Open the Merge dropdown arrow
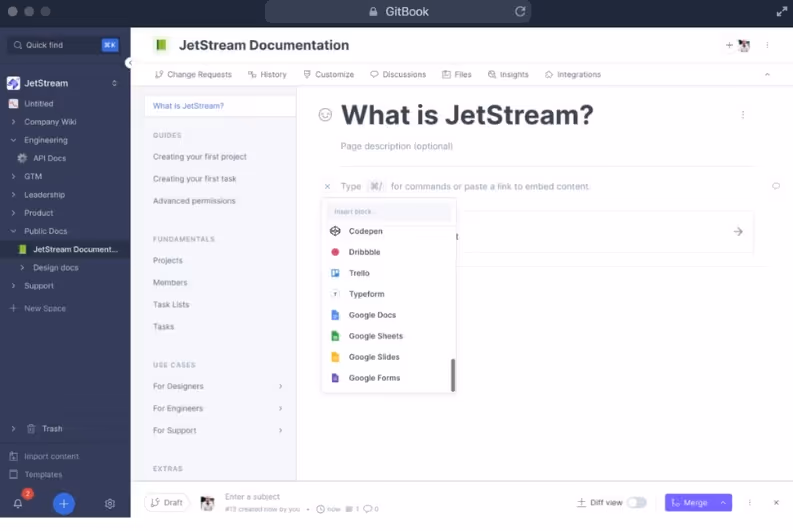This screenshot has width=793, height=531. [723, 503]
